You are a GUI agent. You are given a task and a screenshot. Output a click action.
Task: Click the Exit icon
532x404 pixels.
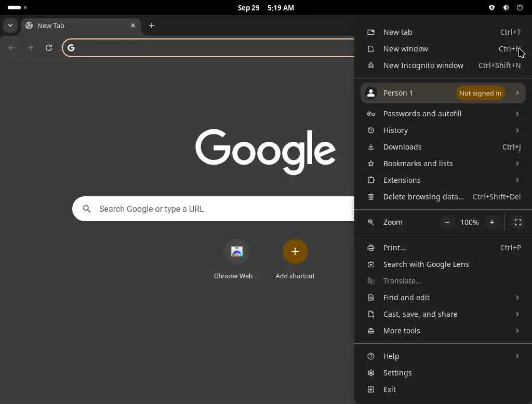pyautogui.click(x=371, y=389)
